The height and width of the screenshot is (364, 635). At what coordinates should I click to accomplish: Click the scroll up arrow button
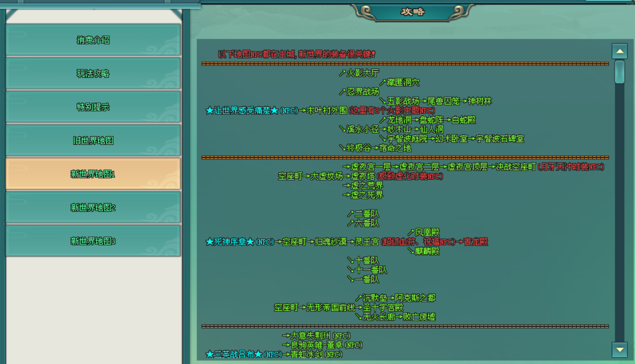click(619, 51)
